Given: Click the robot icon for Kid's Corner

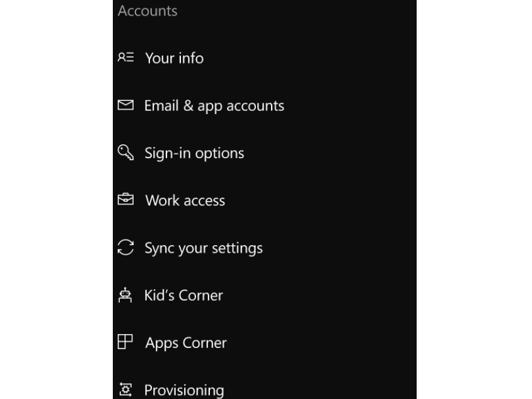Looking at the screenshot, I should [x=125, y=295].
